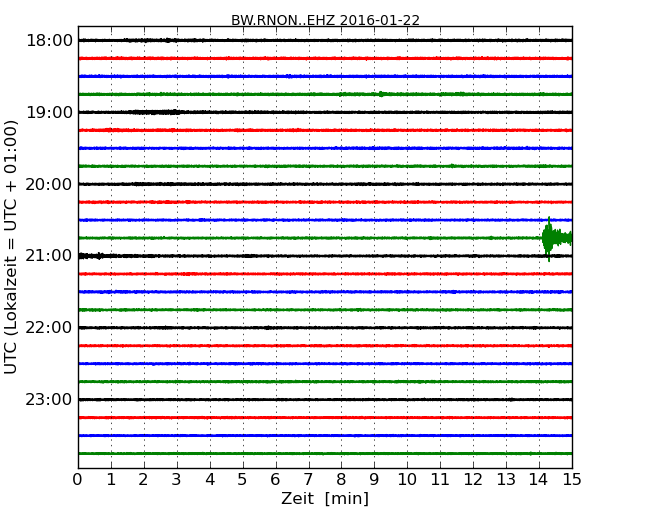Click the x-axis tick label 12
Viewport: 650px width, 520px height.
click(473, 479)
